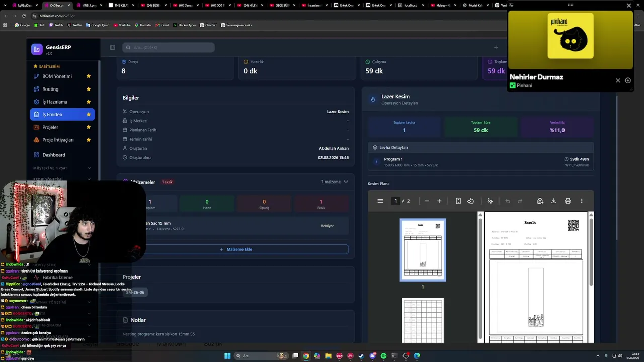Screen dimensions: 644x362
Task: Open the YouTube bookmark
Action: (x=122, y=25)
